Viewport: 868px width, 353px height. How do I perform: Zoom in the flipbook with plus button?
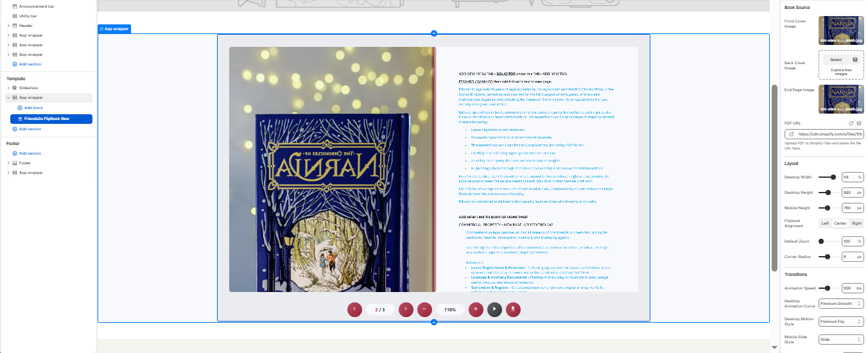(x=476, y=309)
